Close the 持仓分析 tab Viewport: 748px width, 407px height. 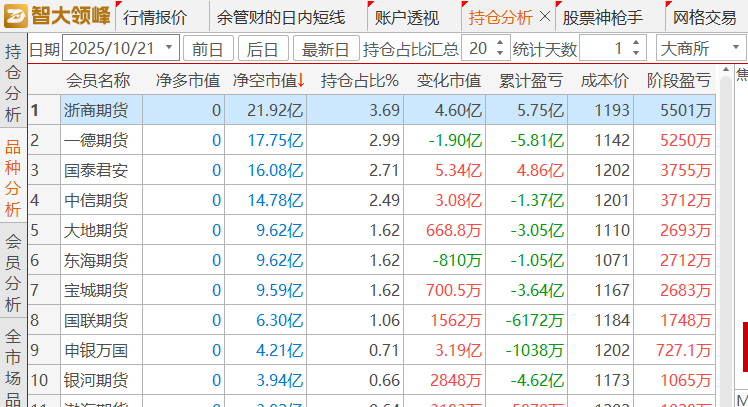click(x=545, y=17)
